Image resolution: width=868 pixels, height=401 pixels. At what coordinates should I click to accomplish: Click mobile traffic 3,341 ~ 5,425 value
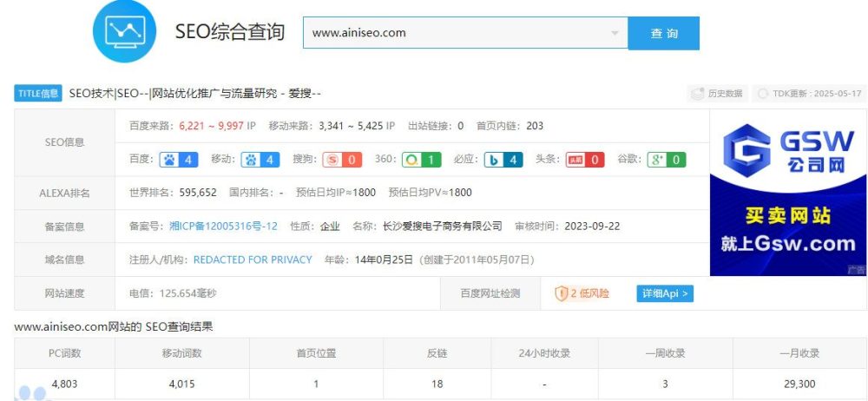pos(351,126)
